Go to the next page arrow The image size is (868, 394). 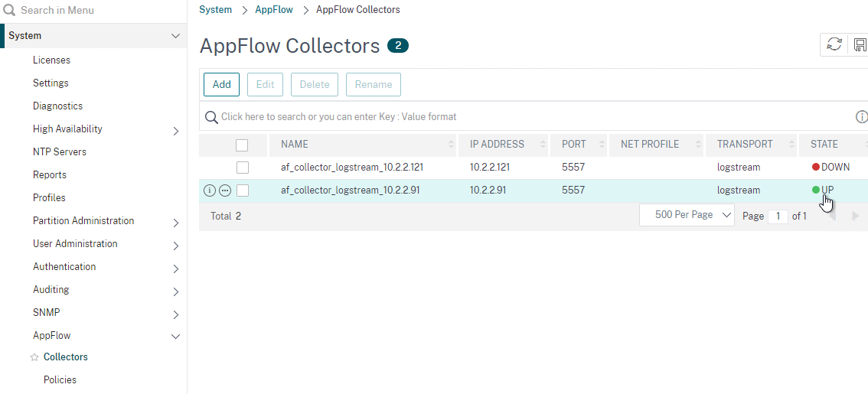click(x=855, y=216)
